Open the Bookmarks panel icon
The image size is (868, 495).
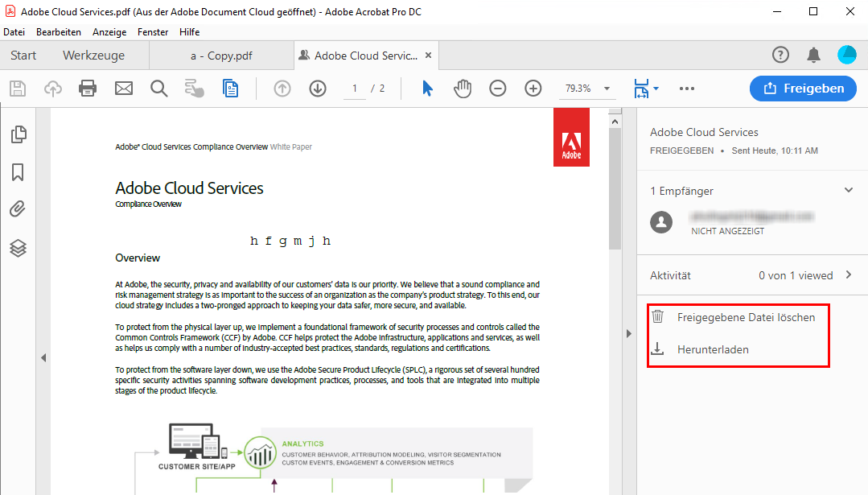tap(18, 172)
